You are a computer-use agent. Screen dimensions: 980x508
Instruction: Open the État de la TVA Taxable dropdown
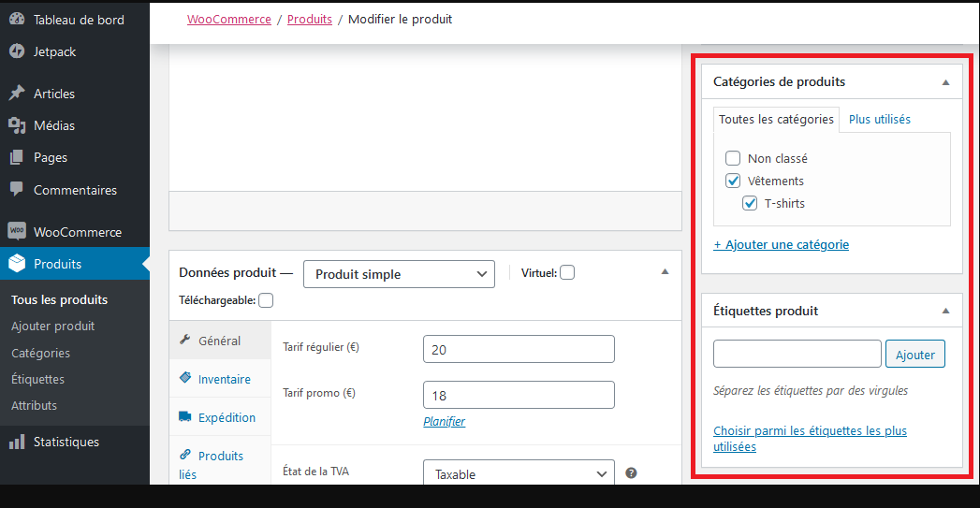[519, 473]
